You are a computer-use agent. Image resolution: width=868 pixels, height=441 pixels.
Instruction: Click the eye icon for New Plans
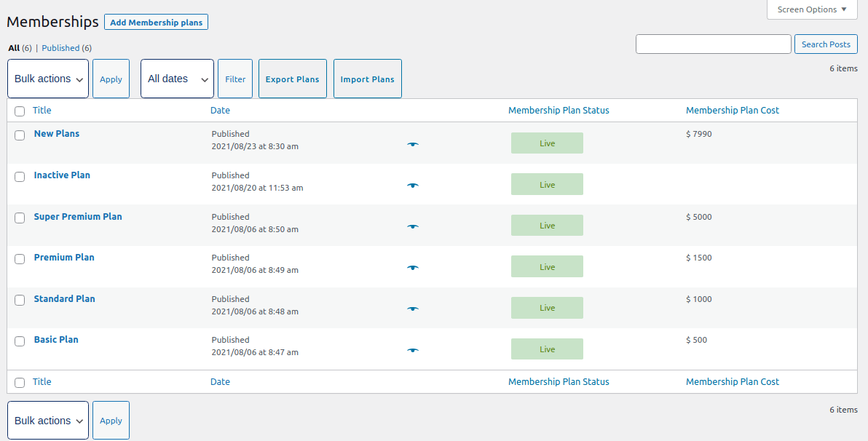tap(413, 144)
